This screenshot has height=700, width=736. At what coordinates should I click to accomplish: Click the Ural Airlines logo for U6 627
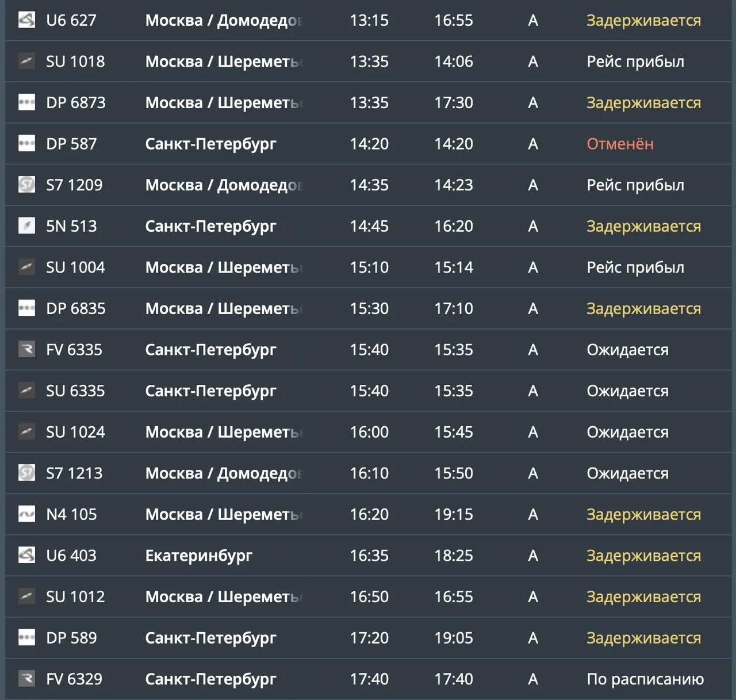coord(26,20)
